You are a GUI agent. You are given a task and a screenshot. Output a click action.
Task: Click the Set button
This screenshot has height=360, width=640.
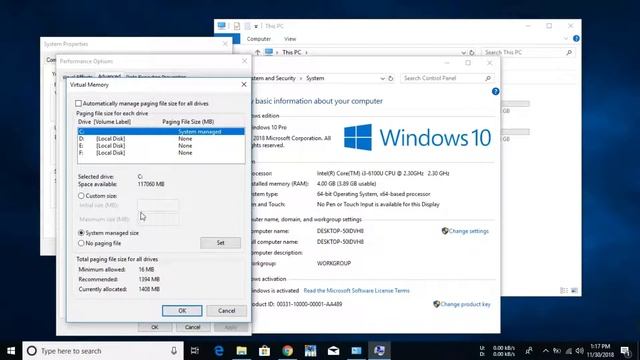tap(220, 243)
